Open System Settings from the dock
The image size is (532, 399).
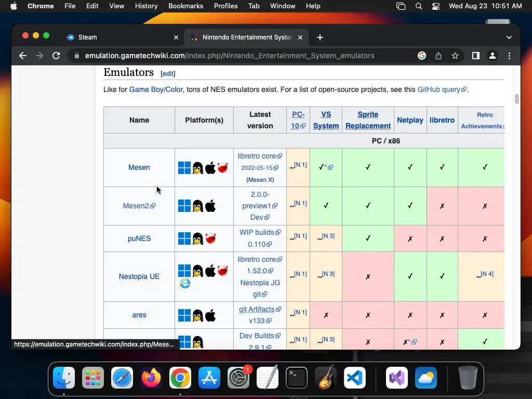tap(238, 378)
